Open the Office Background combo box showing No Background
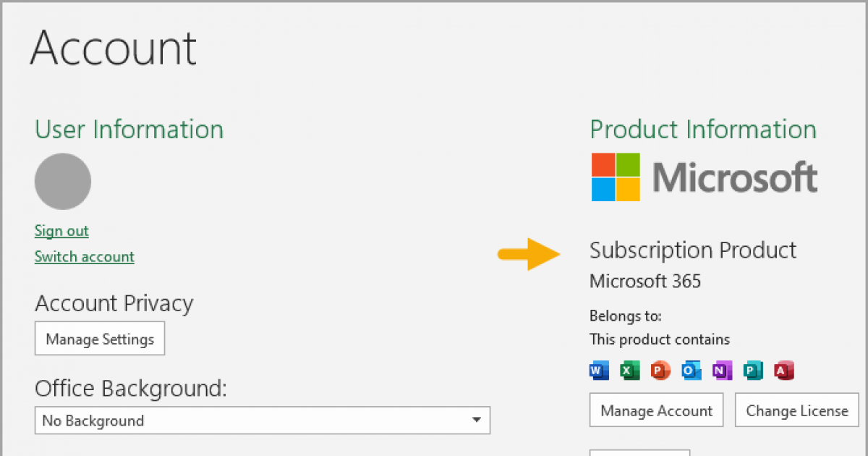The image size is (868, 456). pyautogui.click(x=253, y=421)
